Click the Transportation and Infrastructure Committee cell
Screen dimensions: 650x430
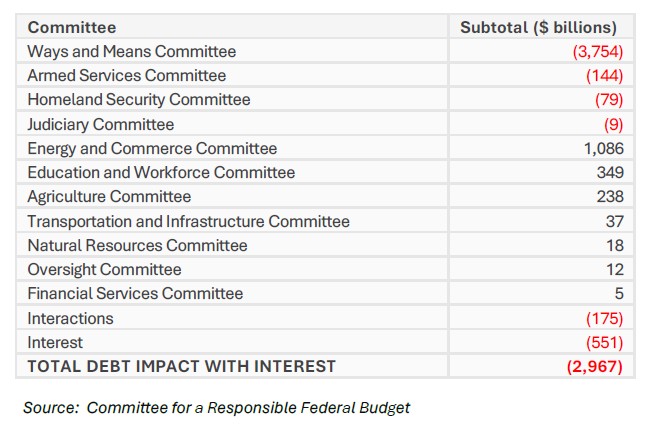click(188, 221)
